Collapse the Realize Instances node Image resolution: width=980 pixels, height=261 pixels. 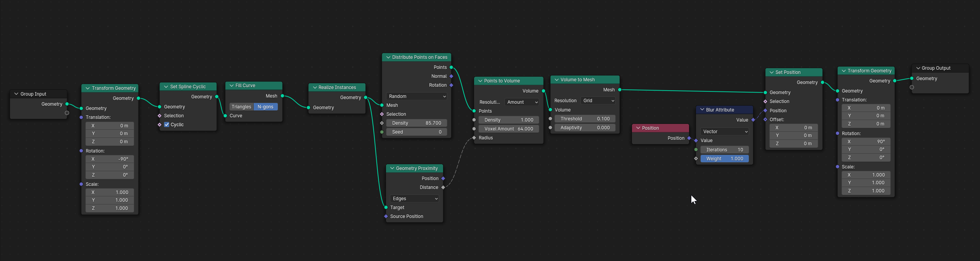pos(315,88)
